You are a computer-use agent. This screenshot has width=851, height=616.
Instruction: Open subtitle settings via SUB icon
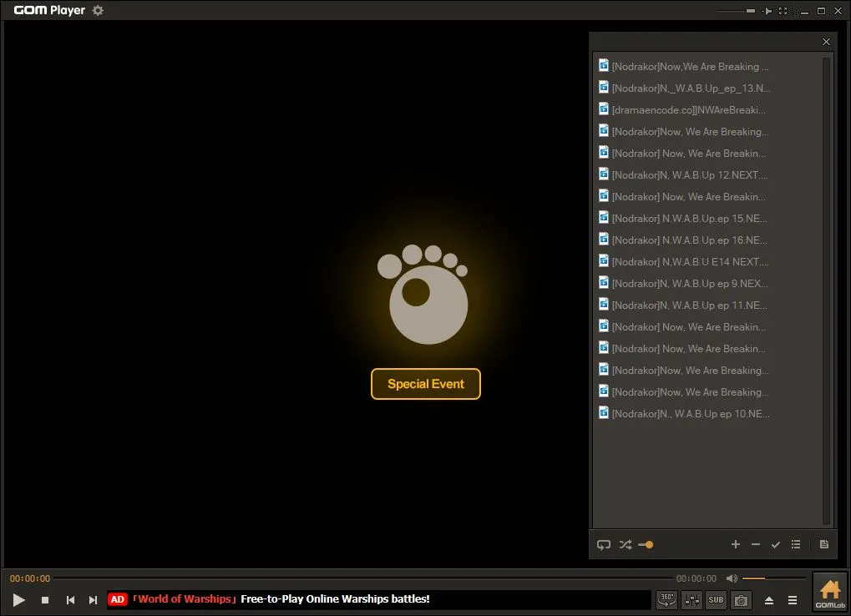click(x=715, y=599)
